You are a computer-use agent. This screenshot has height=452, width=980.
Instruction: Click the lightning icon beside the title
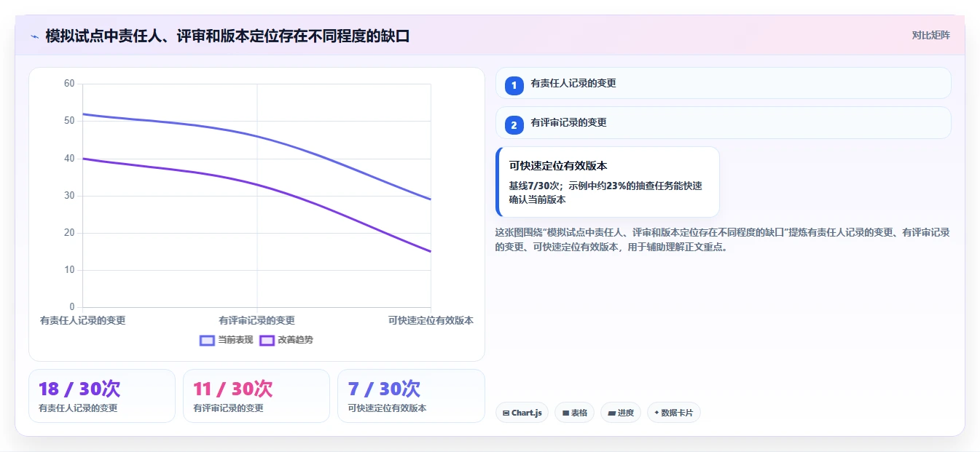[x=34, y=36]
